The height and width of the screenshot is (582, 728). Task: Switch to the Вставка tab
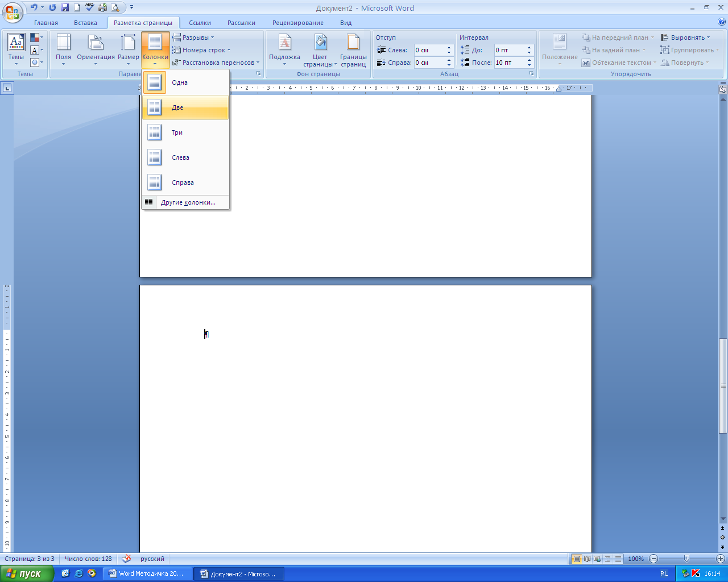point(85,23)
